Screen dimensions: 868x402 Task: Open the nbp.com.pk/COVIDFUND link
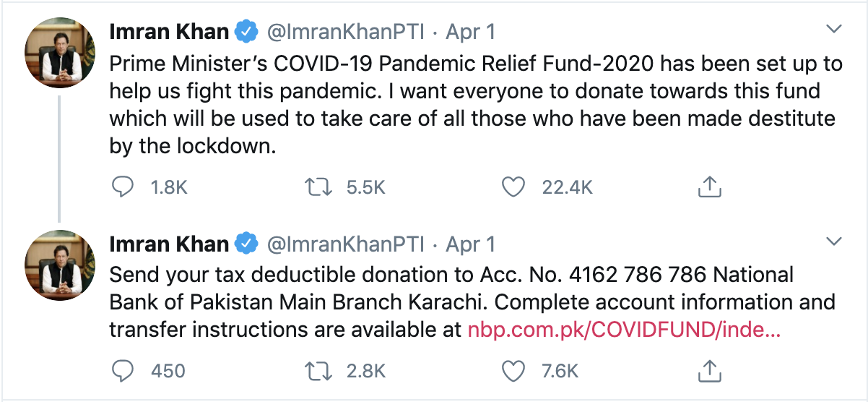(x=625, y=330)
